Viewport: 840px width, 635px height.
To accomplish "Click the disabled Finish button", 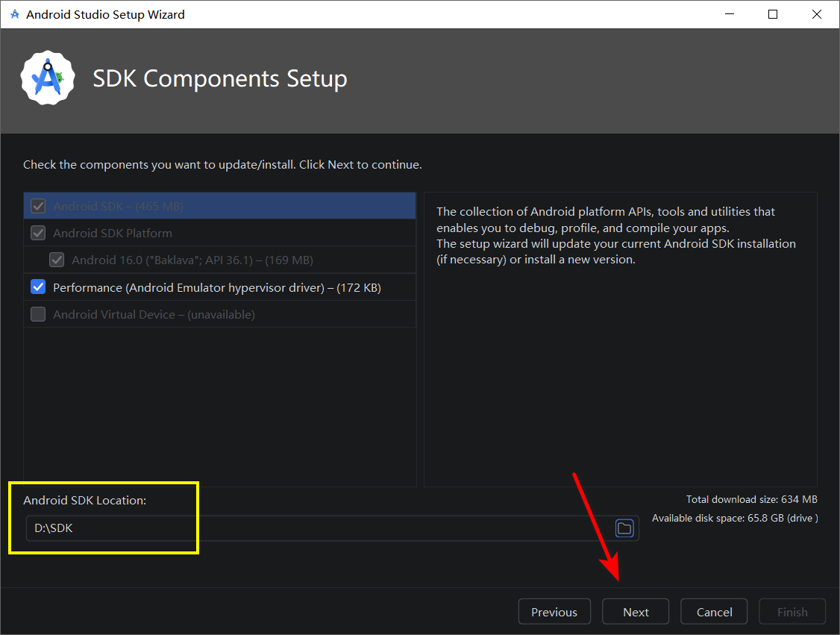I will pos(792,611).
